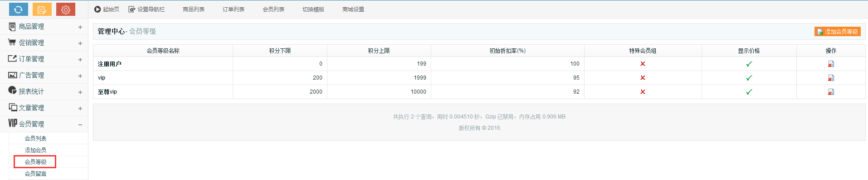Screen dimensions: 868x180
Task: Expand 订单管理 with its plus sign
Action: coord(80,60)
